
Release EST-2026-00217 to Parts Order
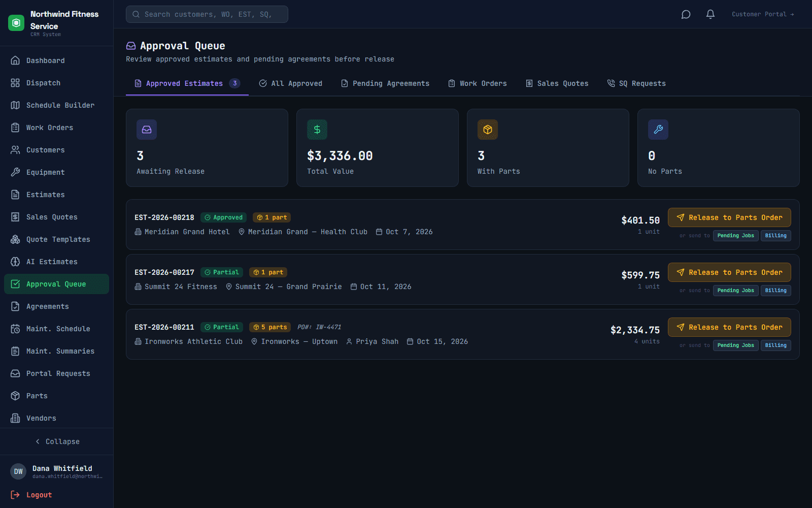(x=729, y=272)
